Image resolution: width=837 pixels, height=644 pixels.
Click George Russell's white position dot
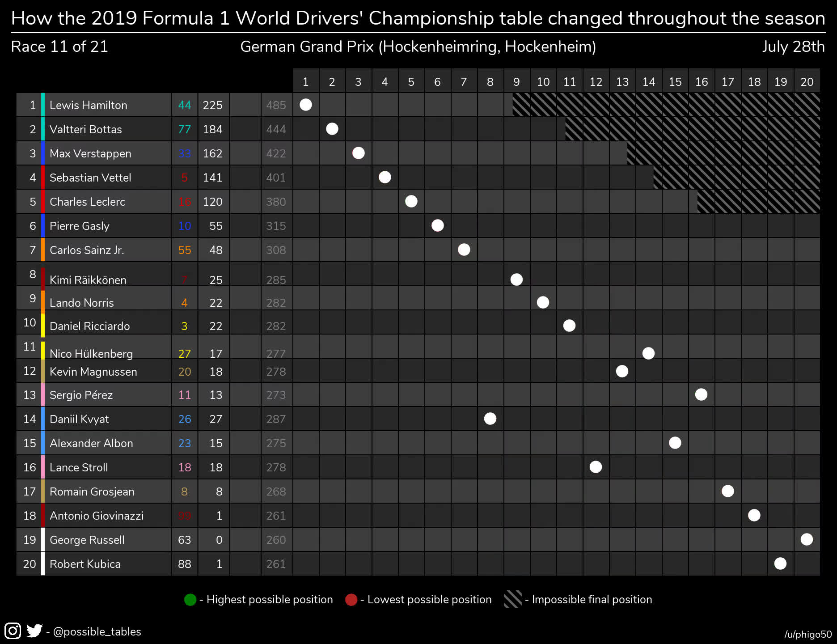807,539
